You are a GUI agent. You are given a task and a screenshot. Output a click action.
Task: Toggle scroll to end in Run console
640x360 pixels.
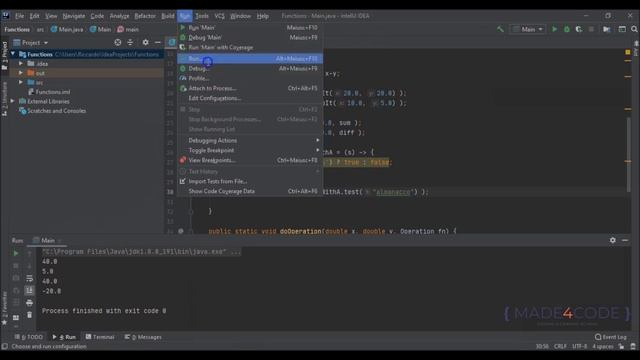(29, 291)
